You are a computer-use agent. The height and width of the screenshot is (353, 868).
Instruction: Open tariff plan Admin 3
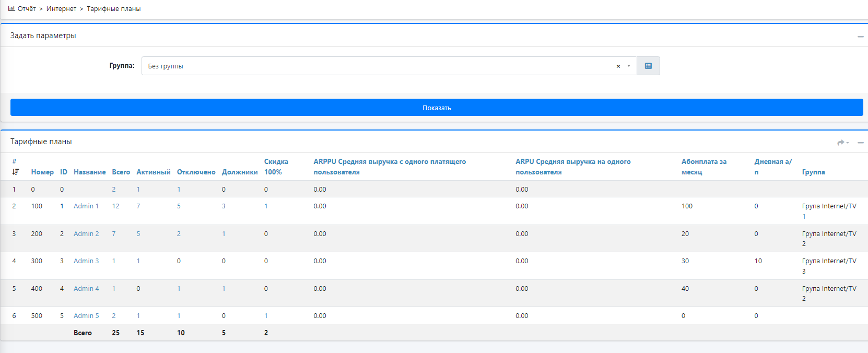(86, 261)
